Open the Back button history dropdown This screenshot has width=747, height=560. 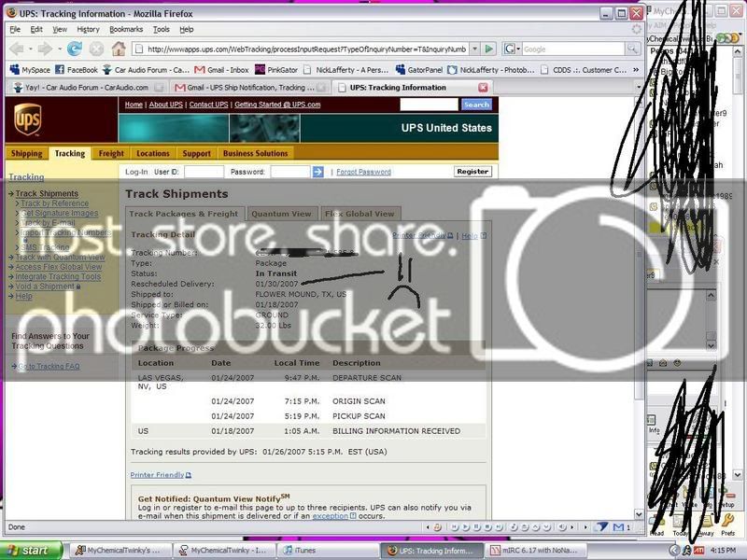click(x=31, y=49)
